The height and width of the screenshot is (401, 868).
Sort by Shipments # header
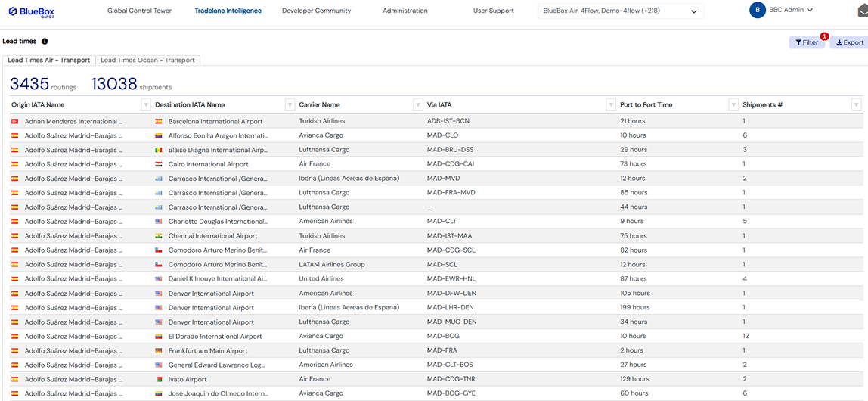pyautogui.click(x=762, y=104)
